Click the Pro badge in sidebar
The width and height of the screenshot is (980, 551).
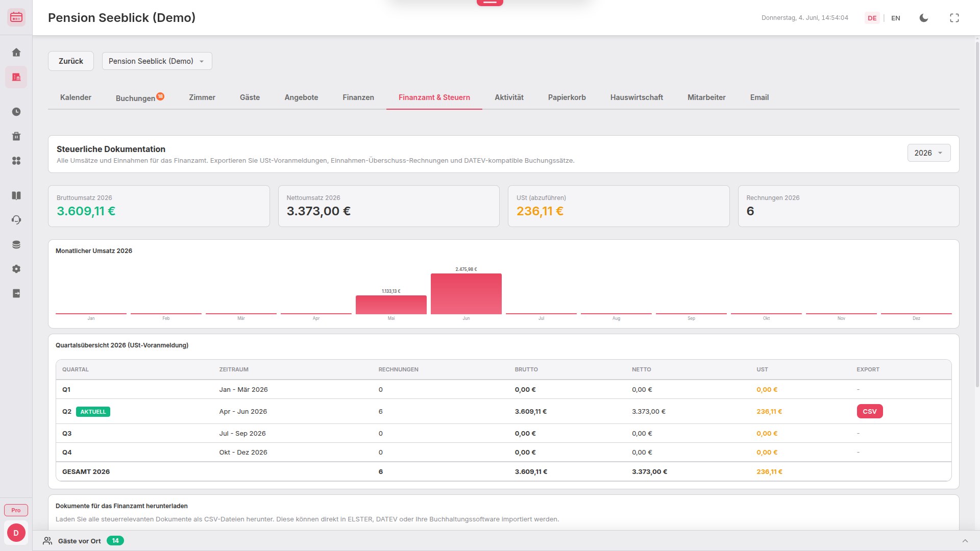tap(16, 510)
